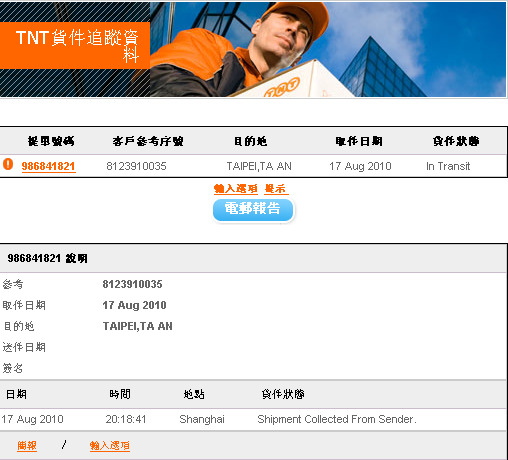Click the 輸入選項 link above the email button
508x460 pixels.
coord(236,189)
